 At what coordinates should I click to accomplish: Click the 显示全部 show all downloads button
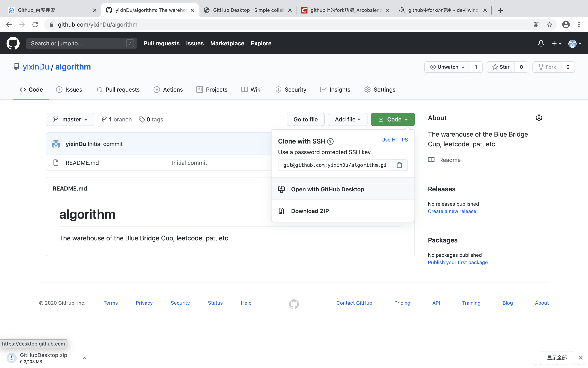point(557,358)
